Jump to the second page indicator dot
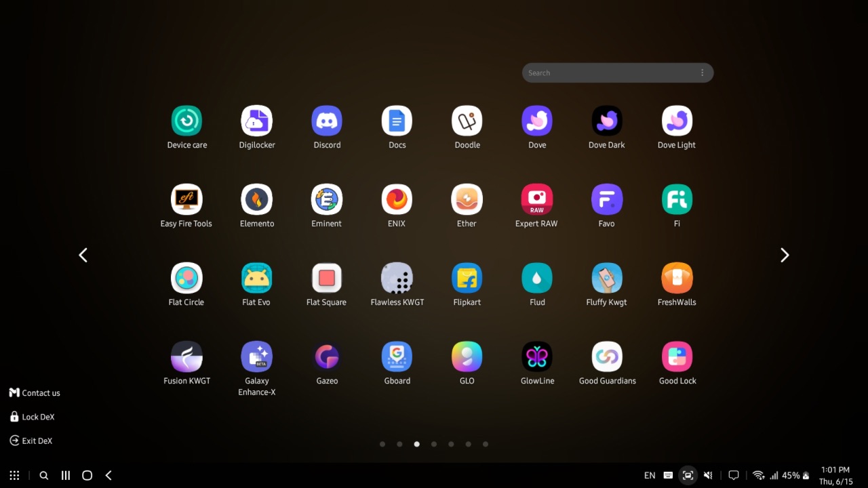 coord(399,444)
